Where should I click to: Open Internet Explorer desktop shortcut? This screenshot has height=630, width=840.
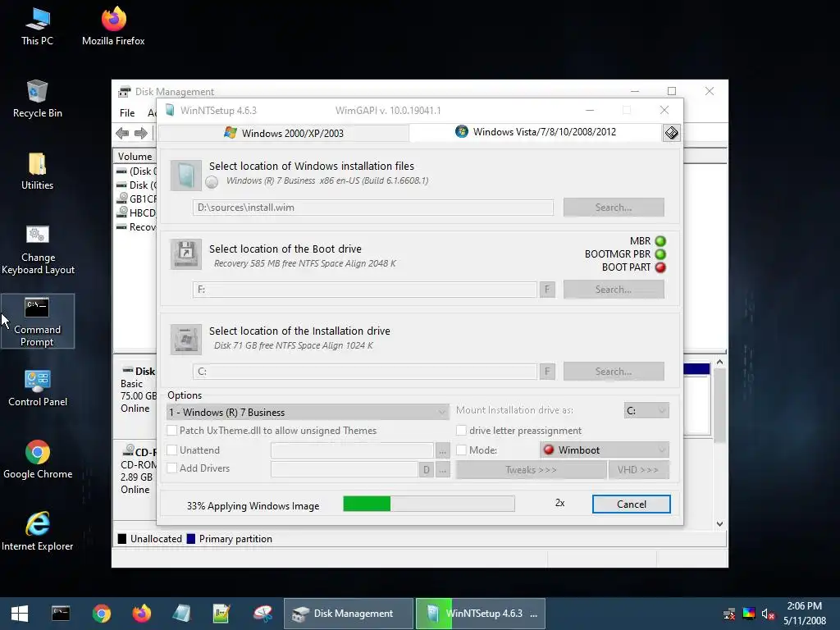pos(38,532)
